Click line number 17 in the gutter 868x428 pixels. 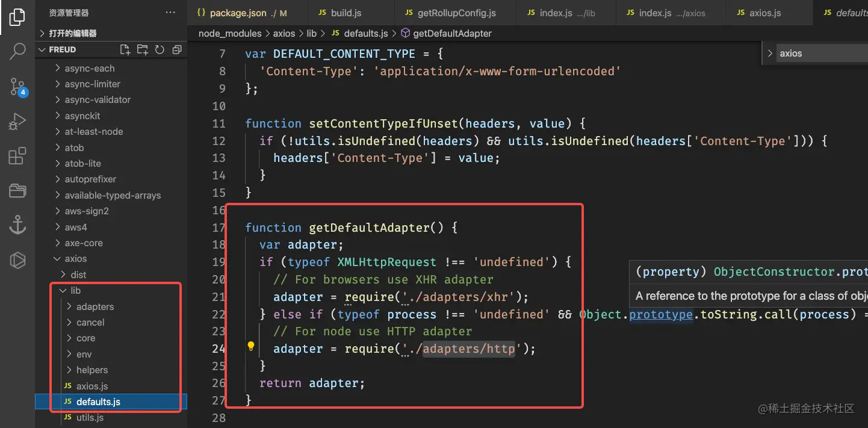[219, 228]
